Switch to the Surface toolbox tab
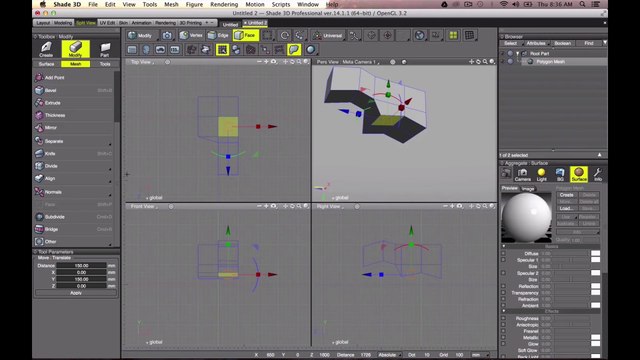 point(47,64)
